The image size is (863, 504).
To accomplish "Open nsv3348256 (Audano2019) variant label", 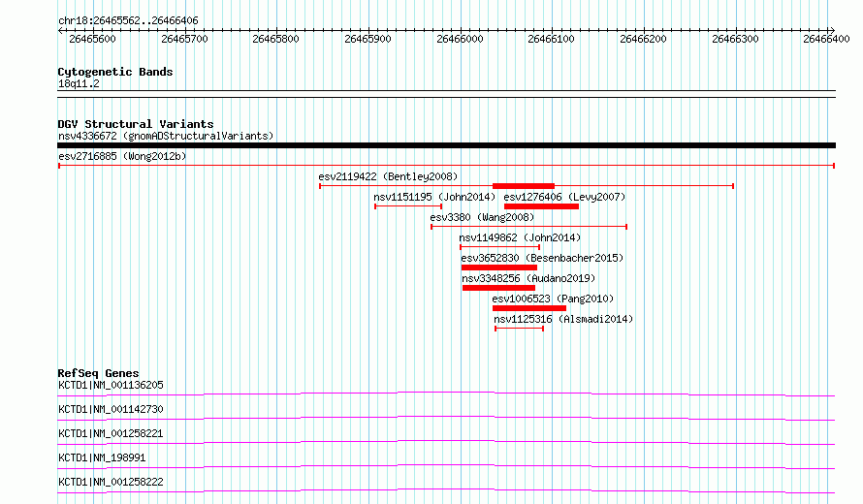I will coord(528,278).
